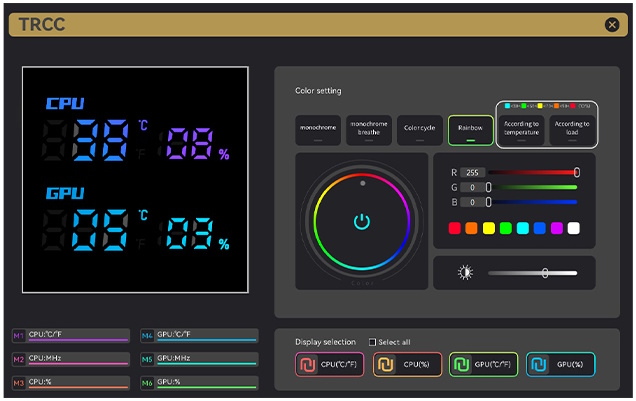Click the R value input field

473,172
